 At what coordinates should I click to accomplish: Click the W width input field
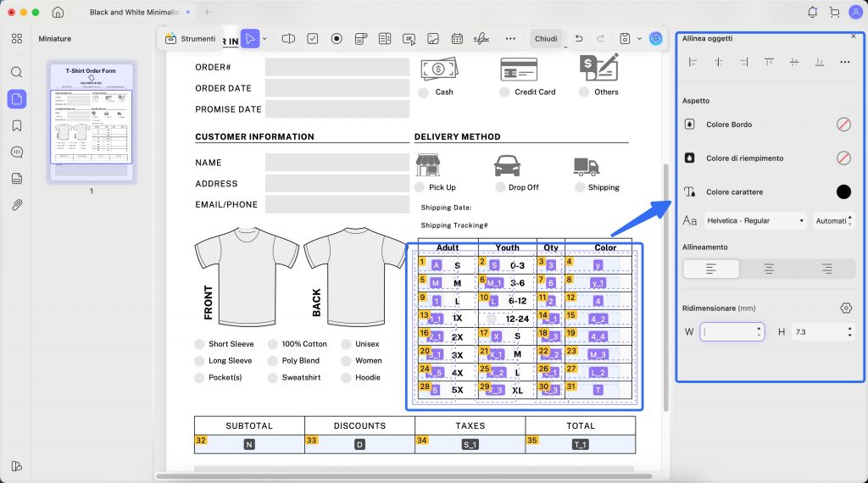click(x=732, y=332)
